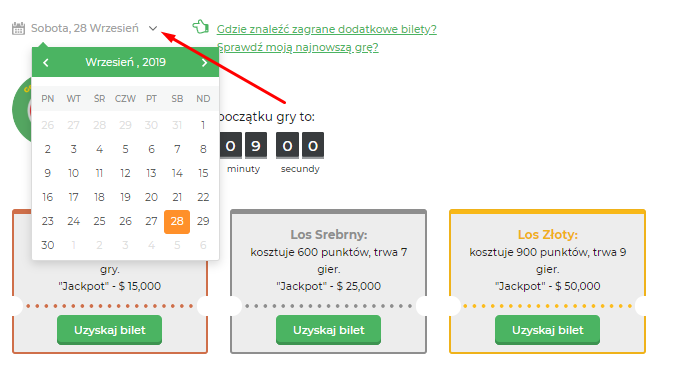Screen dimensions: 674x384
Task: Pick day 30 in the calendar
Action: click(48, 245)
